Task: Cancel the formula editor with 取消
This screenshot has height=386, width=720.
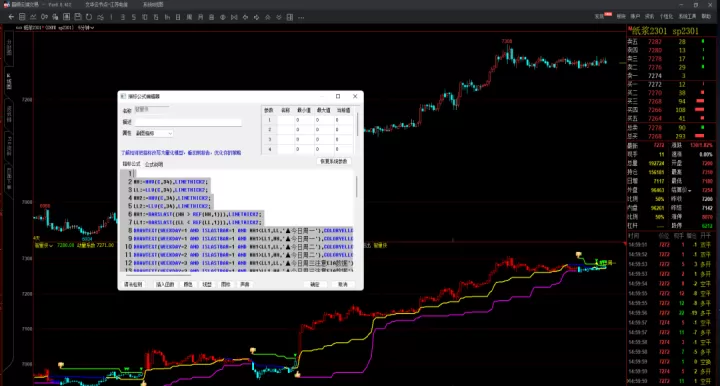Action: pos(343,285)
